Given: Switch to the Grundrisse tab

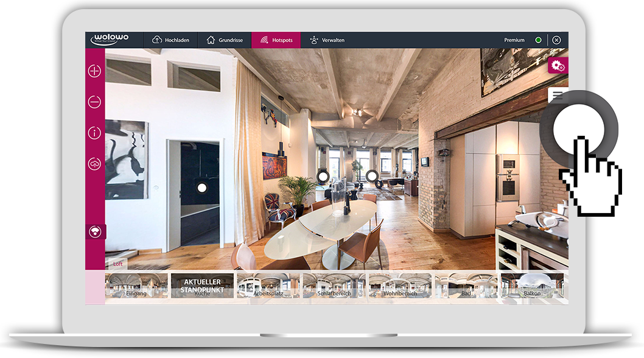Looking at the screenshot, I should tap(225, 40).
